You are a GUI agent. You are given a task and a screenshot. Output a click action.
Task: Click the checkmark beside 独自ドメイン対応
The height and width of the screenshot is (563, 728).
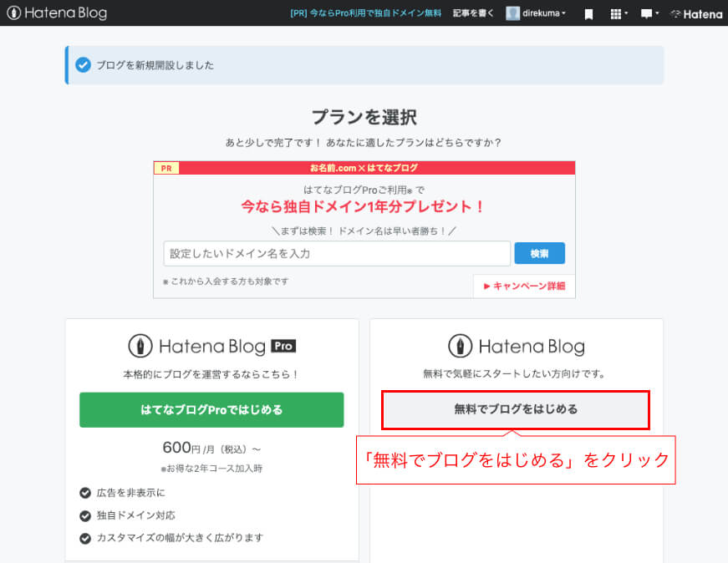pyautogui.click(x=85, y=515)
